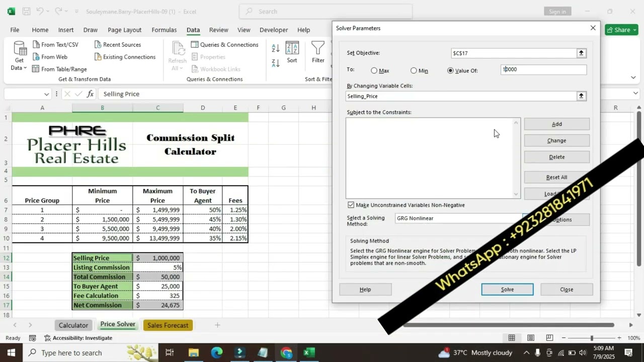Save the workbook using the disk icon
The height and width of the screenshot is (362, 644).
coord(26,11)
